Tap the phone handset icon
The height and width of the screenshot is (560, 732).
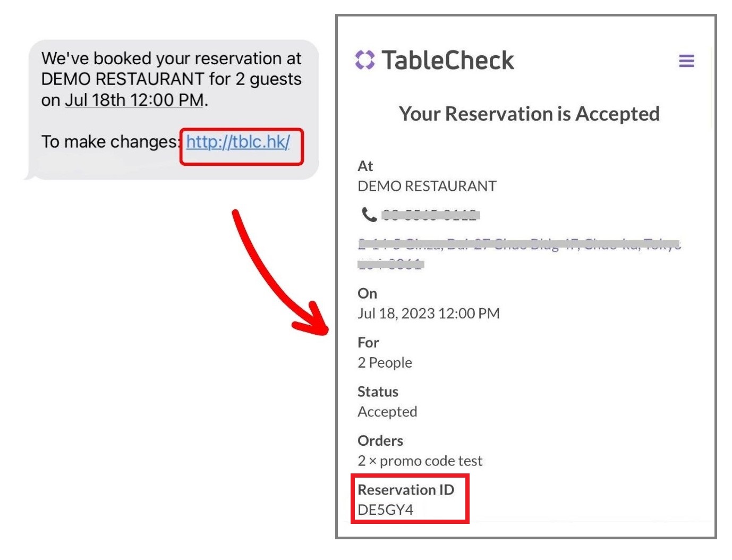[x=369, y=215]
